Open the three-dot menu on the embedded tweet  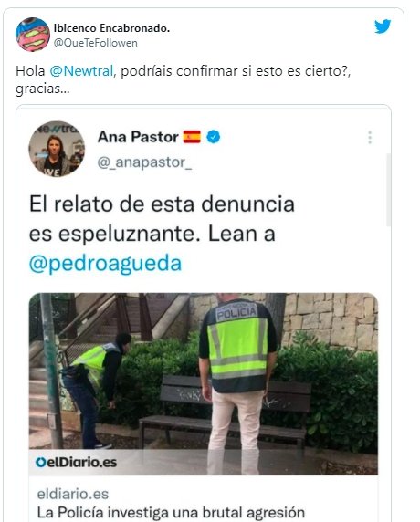click(x=370, y=138)
